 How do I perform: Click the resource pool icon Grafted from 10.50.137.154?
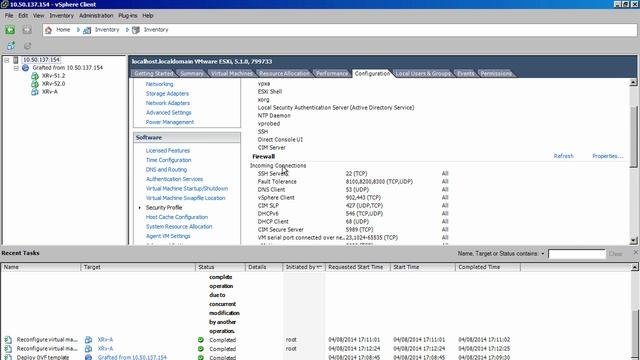click(x=25, y=68)
